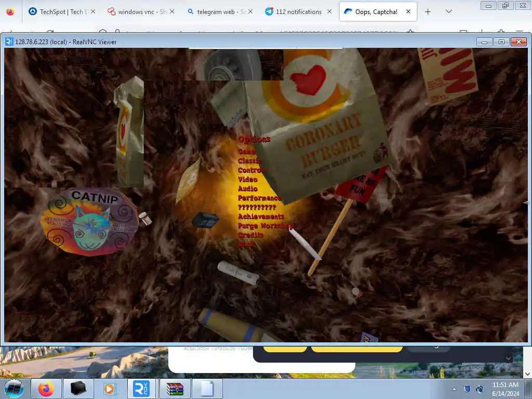Click the network tray icon
Screen dimensions: 532x399
click(480, 389)
